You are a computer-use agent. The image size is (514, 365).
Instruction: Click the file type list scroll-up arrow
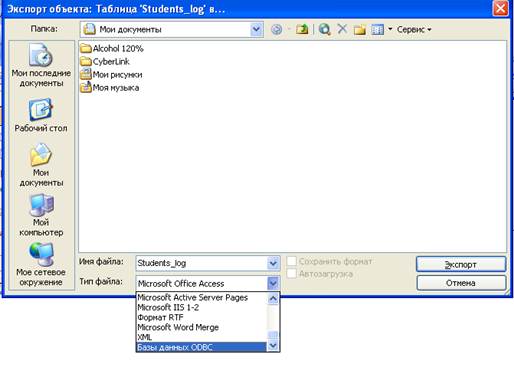[x=273, y=298]
